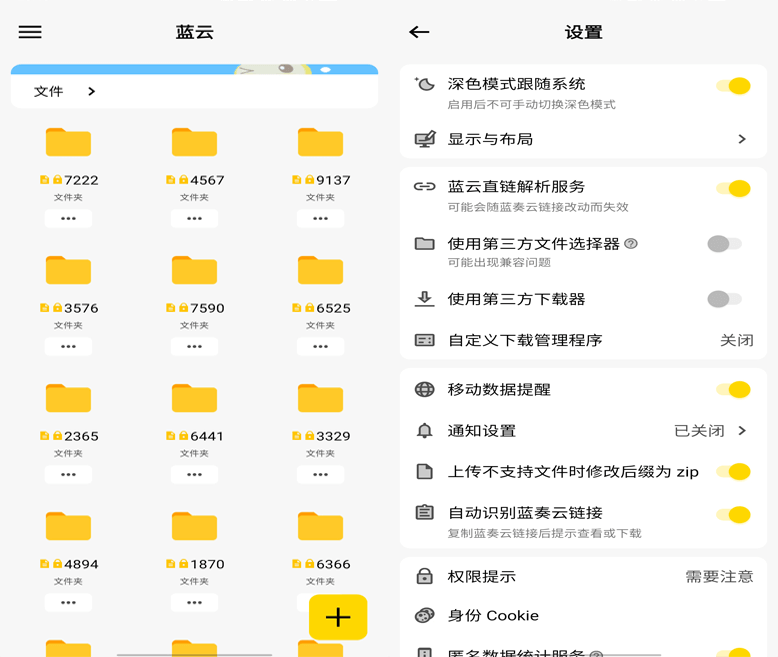
Task: Expand the 文件 breadcrumb arrow
Action: click(91, 92)
